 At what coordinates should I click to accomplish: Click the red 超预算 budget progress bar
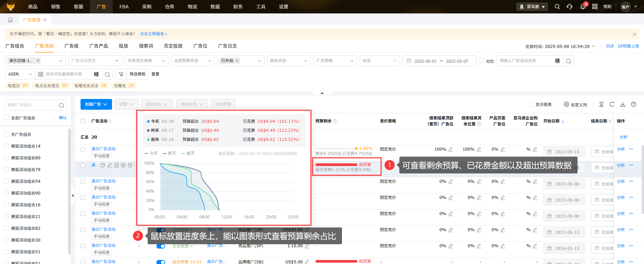pyautogui.click(x=336, y=164)
